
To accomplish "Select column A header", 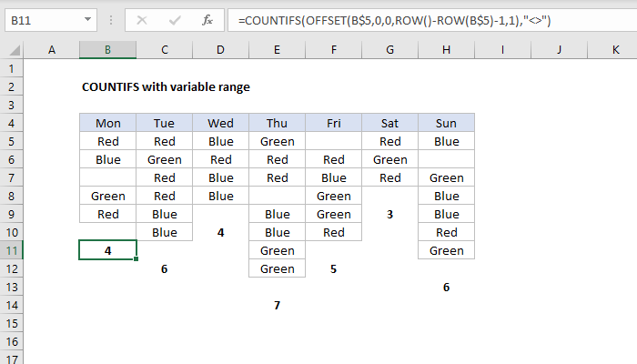I will pos(51,51).
